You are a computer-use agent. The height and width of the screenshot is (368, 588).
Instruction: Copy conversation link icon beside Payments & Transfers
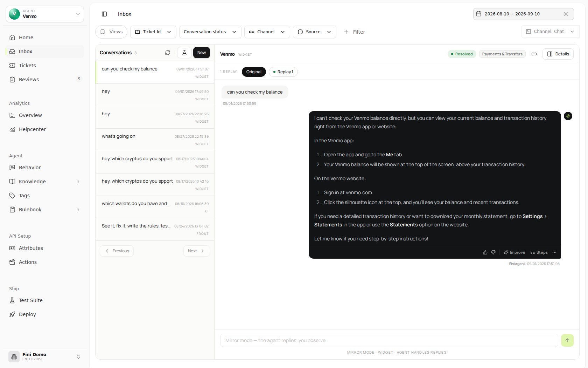(x=534, y=54)
